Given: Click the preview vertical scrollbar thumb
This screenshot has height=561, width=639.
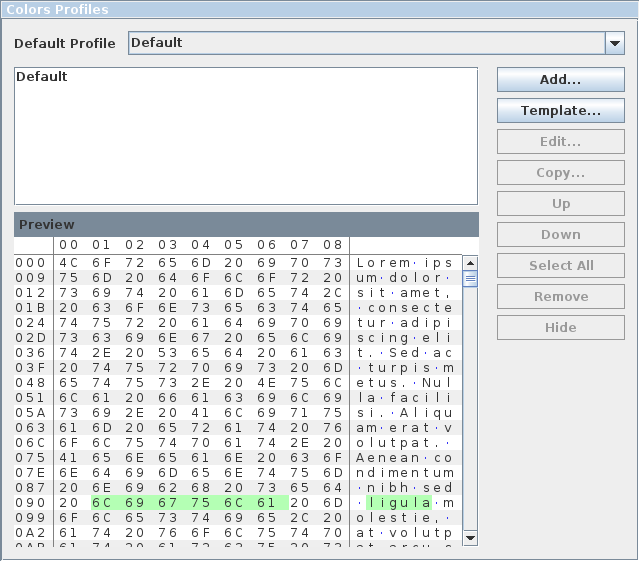Looking at the screenshot, I should pos(470,279).
